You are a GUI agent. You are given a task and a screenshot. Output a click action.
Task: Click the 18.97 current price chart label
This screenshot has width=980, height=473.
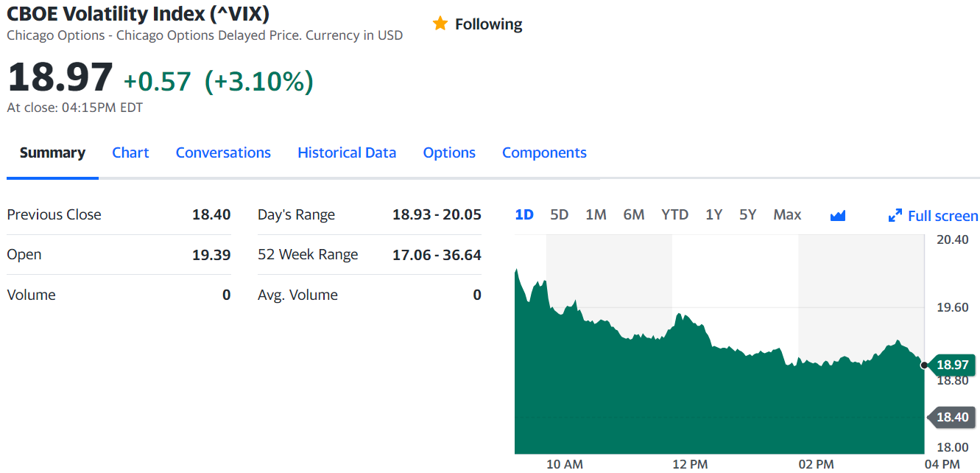click(951, 365)
